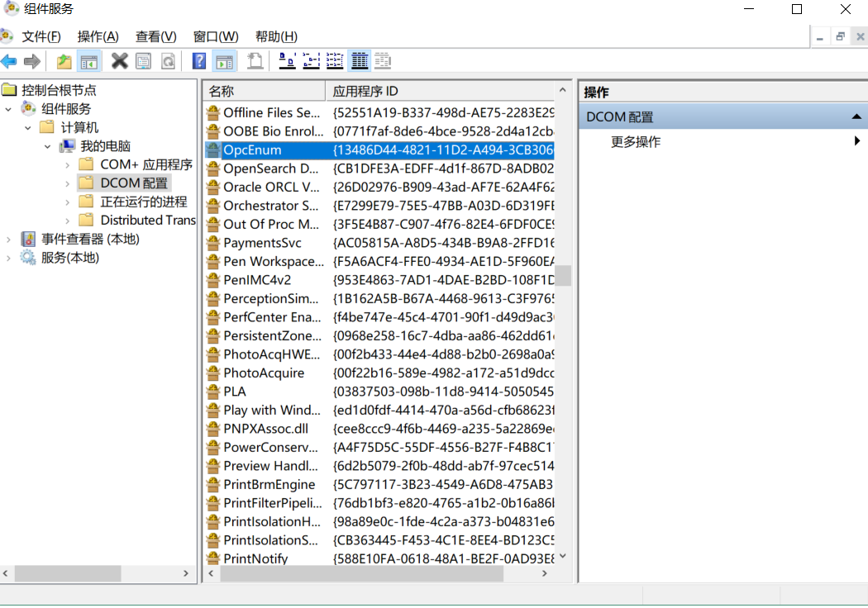Click the PaymentsSvc item icon
This screenshot has width=868, height=608.
click(212, 243)
